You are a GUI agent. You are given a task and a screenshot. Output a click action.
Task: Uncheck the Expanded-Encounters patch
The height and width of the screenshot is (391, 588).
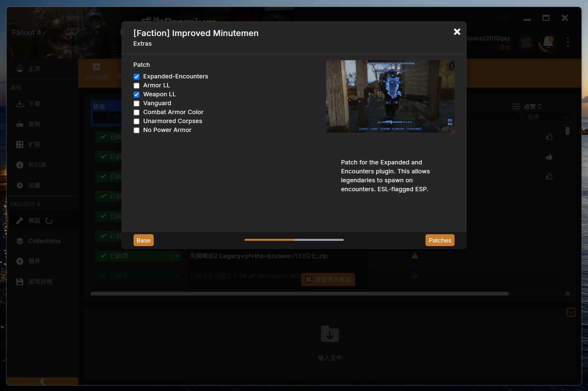[137, 77]
